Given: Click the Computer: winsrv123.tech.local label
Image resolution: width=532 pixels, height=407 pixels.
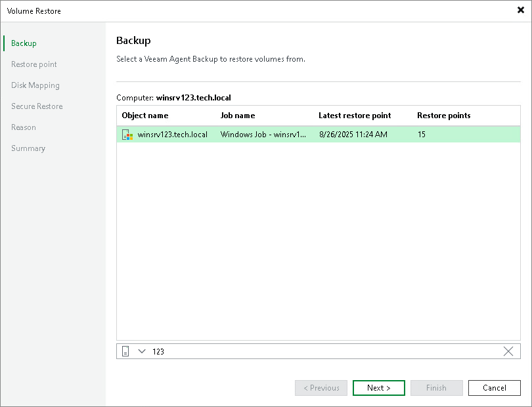Looking at the screenshot, I should tap(173, 98).
